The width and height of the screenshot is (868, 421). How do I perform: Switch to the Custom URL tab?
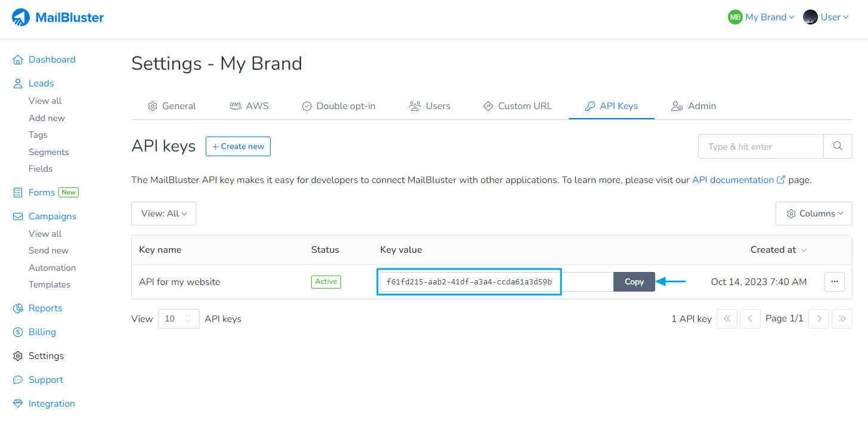pos(517,106)
